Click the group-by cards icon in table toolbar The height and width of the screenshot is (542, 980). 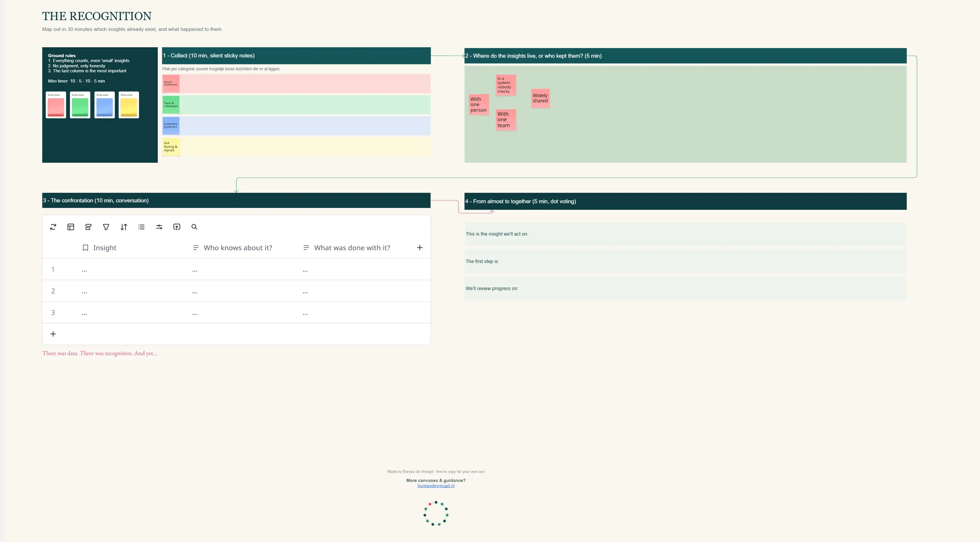pos(88,227)
